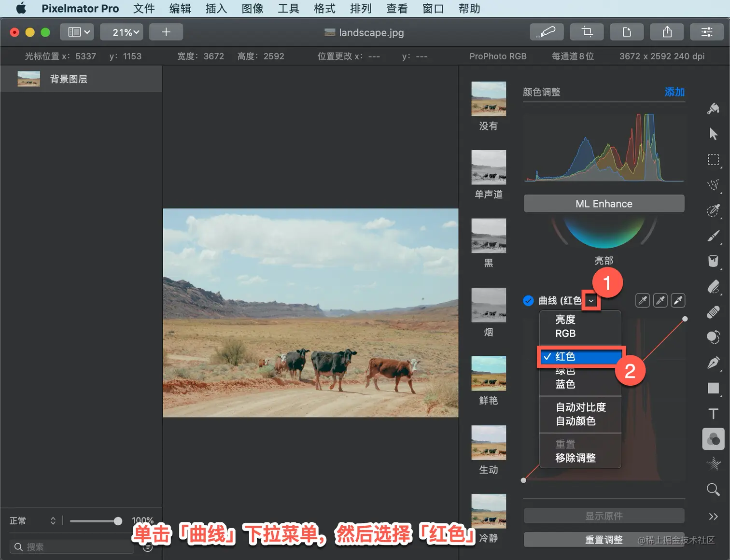Screen dimensions: 730x560
Task: Select the Arrange arrow tool
Action: click(x=713, y=134)
